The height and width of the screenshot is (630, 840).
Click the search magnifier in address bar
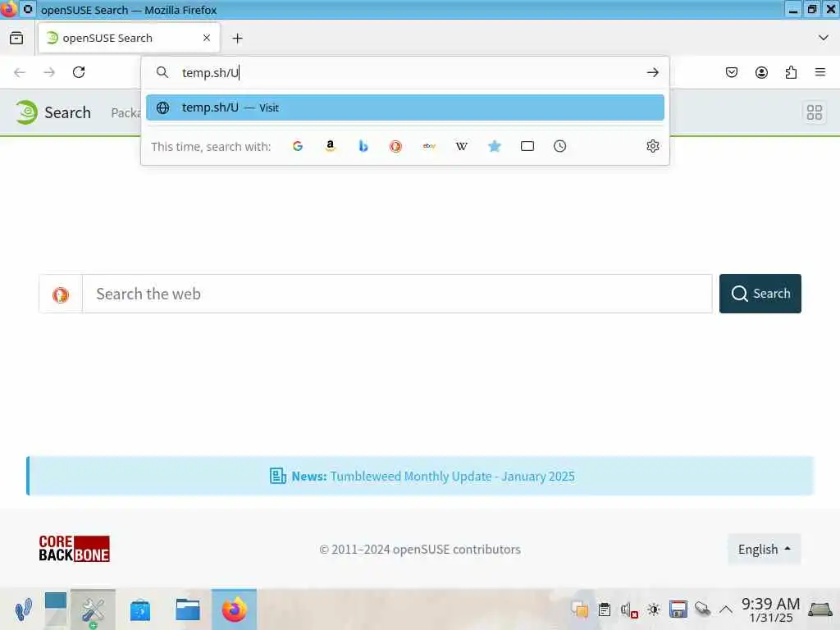coord(162,72)
